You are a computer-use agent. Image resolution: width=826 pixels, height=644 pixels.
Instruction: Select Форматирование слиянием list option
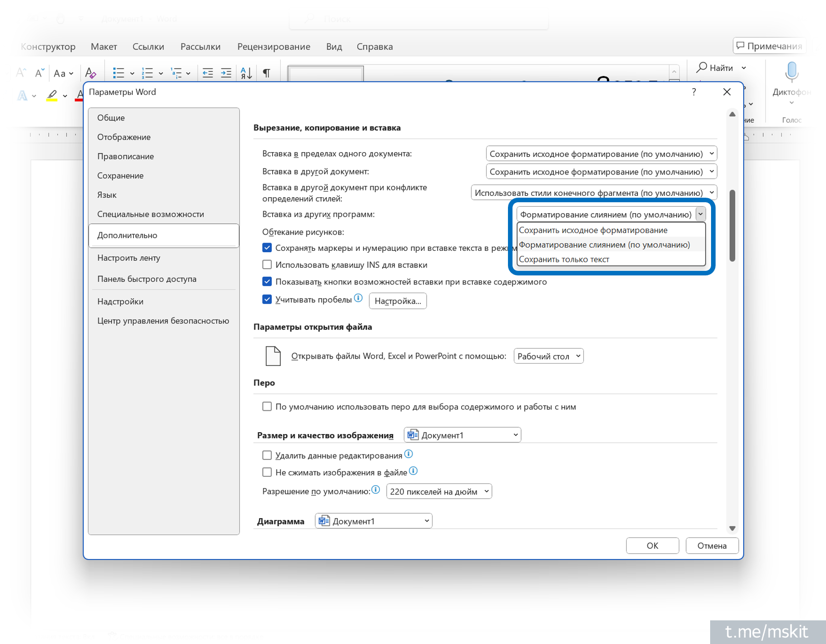click(x=611, y=245)
